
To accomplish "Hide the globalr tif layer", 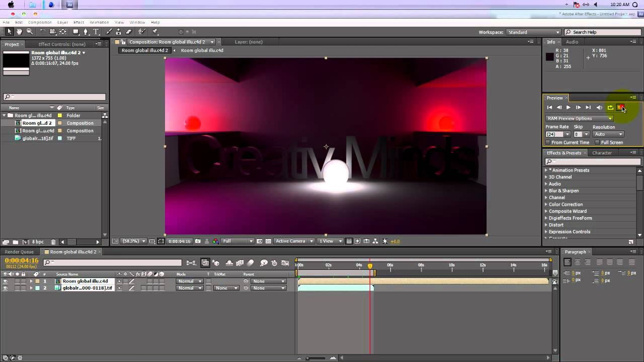I will coord(5,288).
